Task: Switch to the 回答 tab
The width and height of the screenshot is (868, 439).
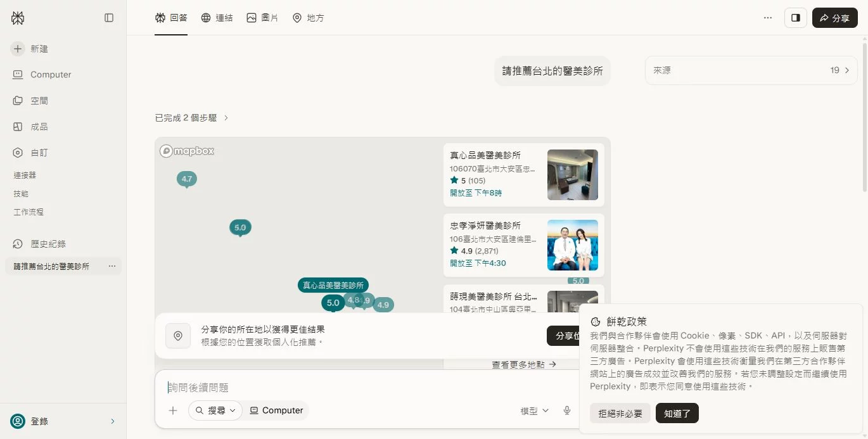Action: [171, 18]
